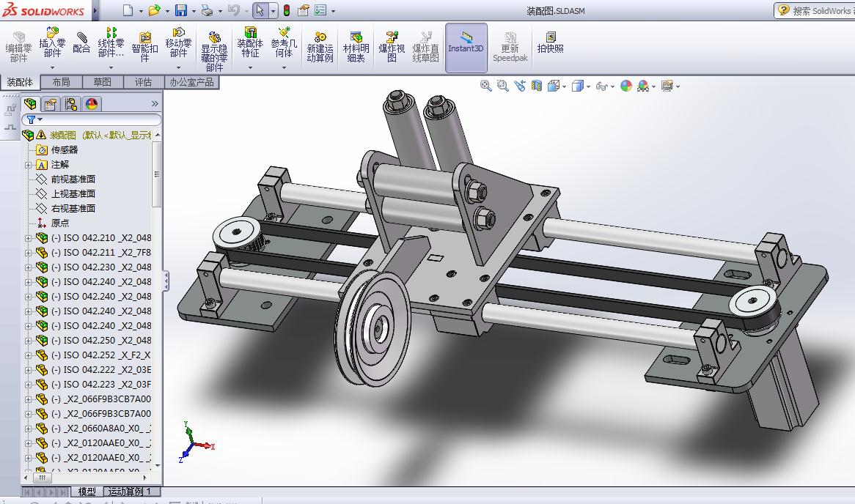The image size is (855, 504).
Task: Open the FeatureManager design tree tab
Action: tap(30, 103)
